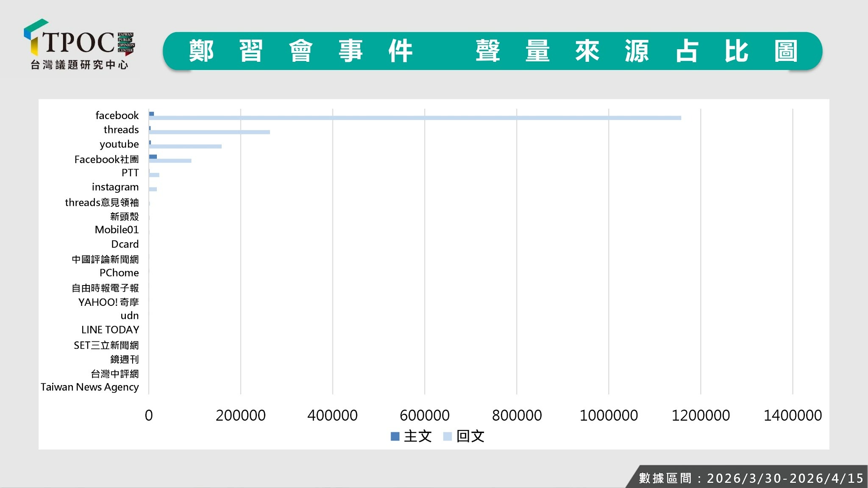Click the youtube reply bar
Viewport: 868px width, 488px height.
click(185, 147)
